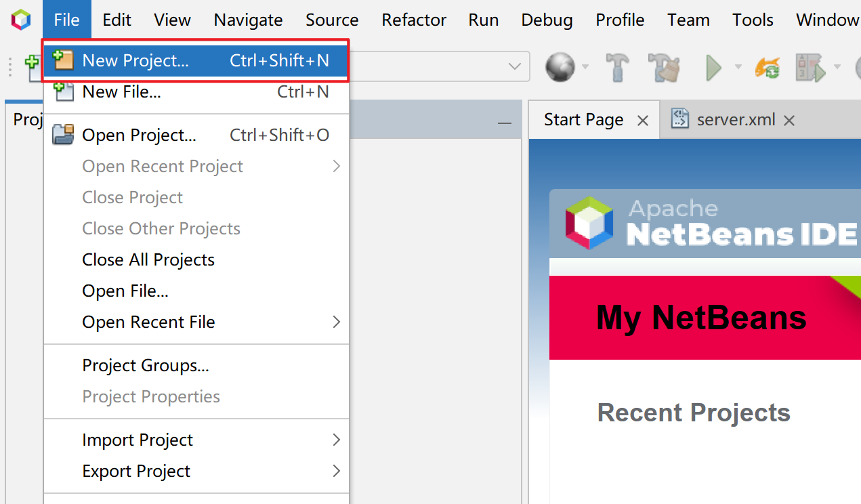Screen dimensions: 861x504
Task: Open the globe browser dropdown arrow
Action: pyautogui.click(x=585, y=67)
